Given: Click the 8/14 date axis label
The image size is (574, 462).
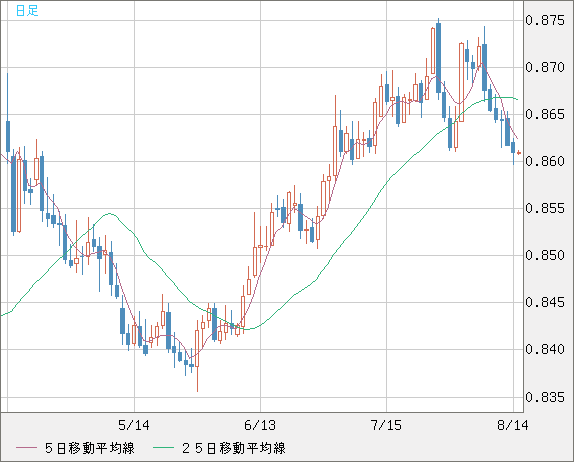Looking at the screenshot, I should [x=513, y=425].
